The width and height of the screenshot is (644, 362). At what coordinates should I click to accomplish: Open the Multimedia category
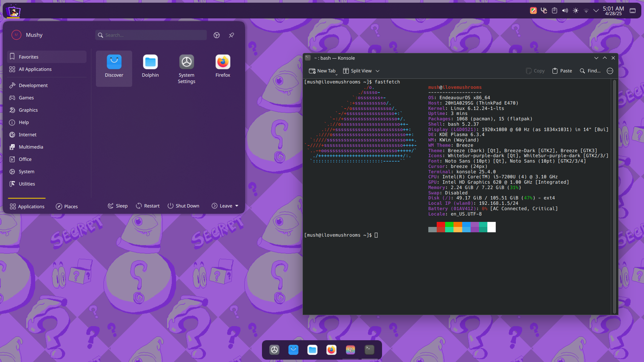(47, 147)
